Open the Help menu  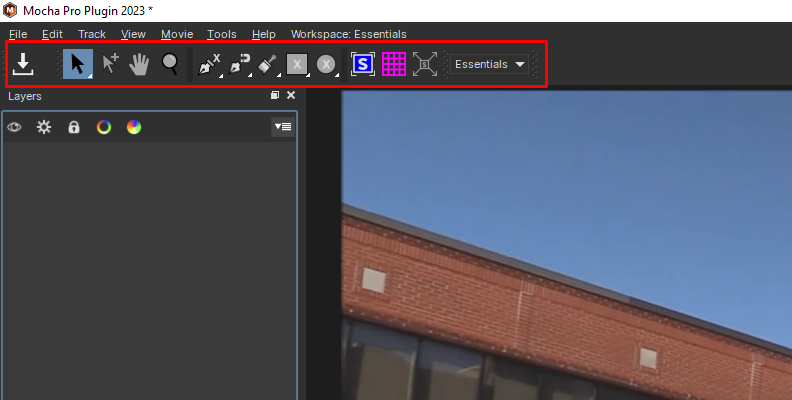(x=264, y=34)
